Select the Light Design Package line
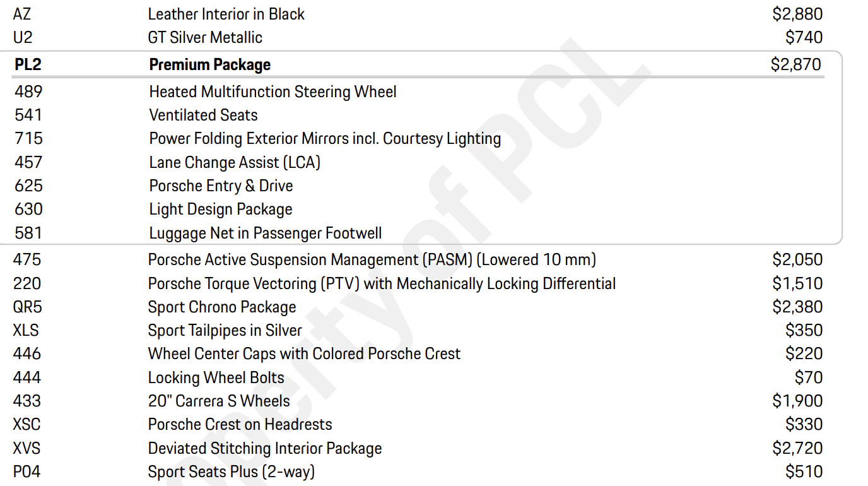This screenshot has width=868, height=486. 221,209
